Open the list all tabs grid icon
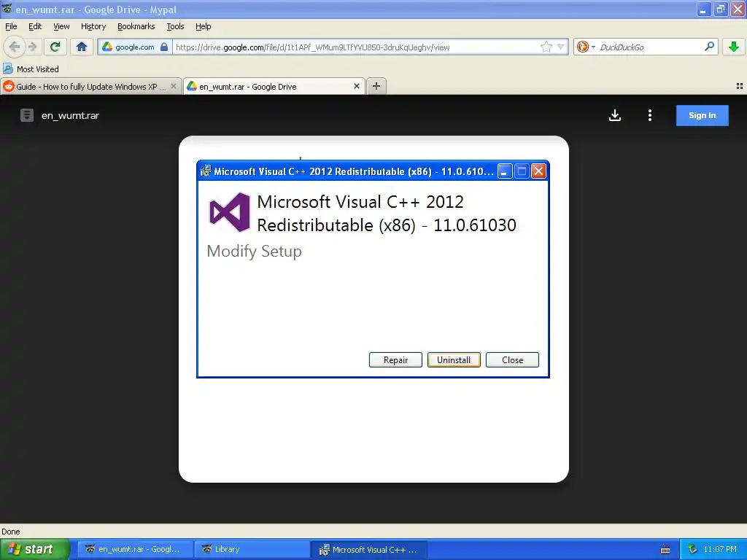The width and height of the screenshot is (747, 560). [740, 86]
